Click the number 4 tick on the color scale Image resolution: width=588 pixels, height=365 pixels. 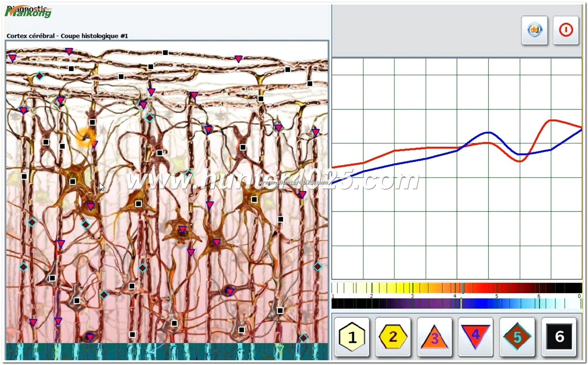[x=455, y=296]
